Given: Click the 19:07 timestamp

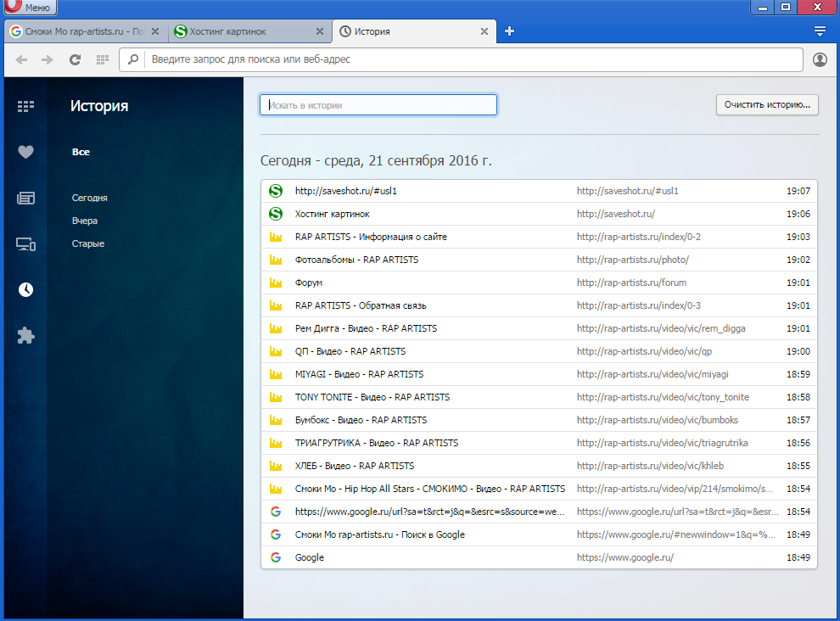Looking at the screenshot, I should point(798,191).
